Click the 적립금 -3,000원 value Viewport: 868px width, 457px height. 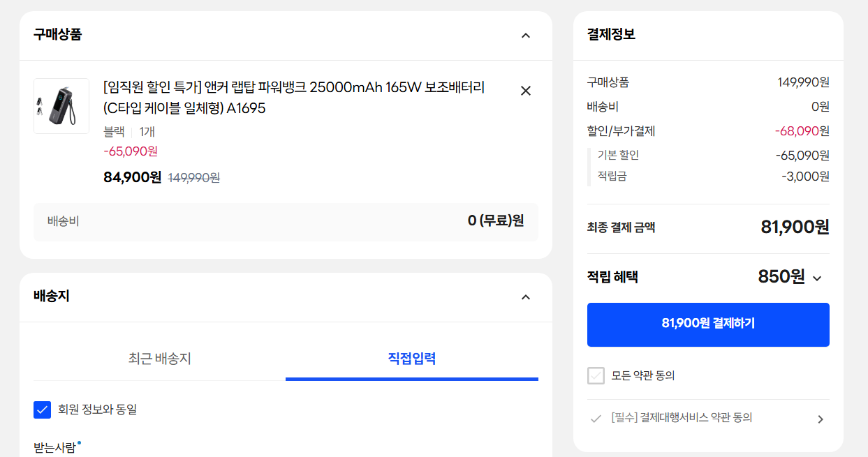[x=805, y=177]
